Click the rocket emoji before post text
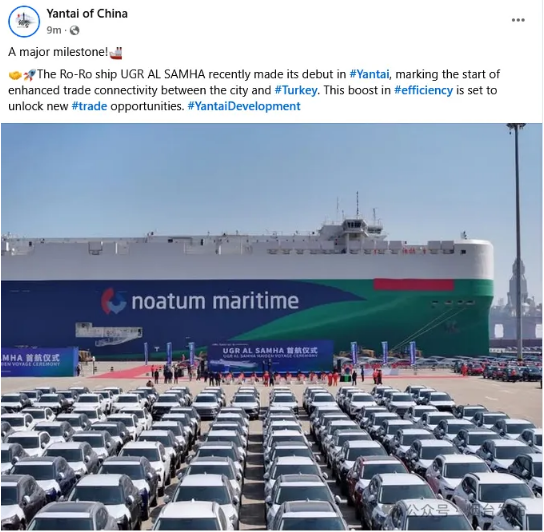 [x=30, y=74]
